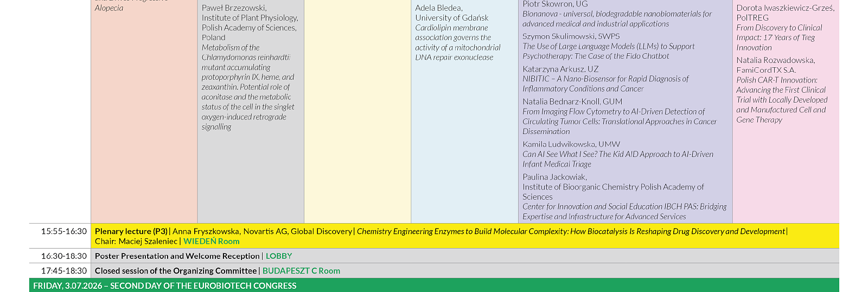
Task: Select the Can AI See What I See talk title
Action: tap(618, 160)
